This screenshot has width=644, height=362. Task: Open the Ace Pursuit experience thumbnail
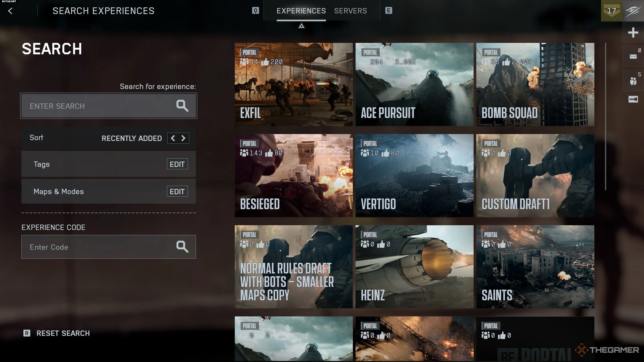click(414, 84)
